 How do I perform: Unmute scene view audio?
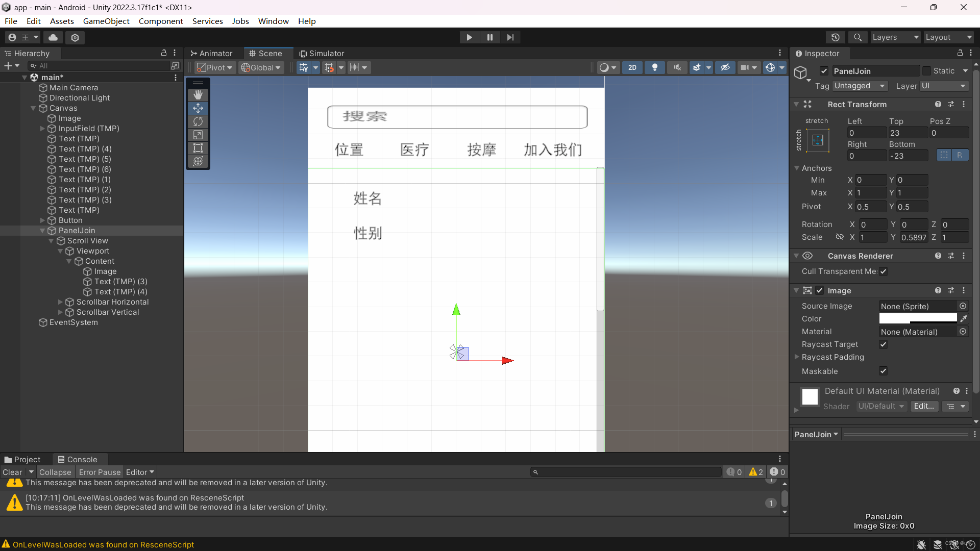677,67
